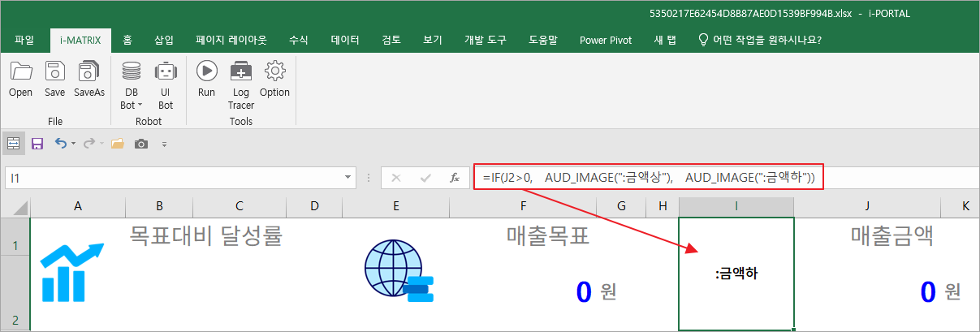Viewport: 980px width, 332px height.
Task: Click the SaveAs icon in File group
Action: click(89, 79)
